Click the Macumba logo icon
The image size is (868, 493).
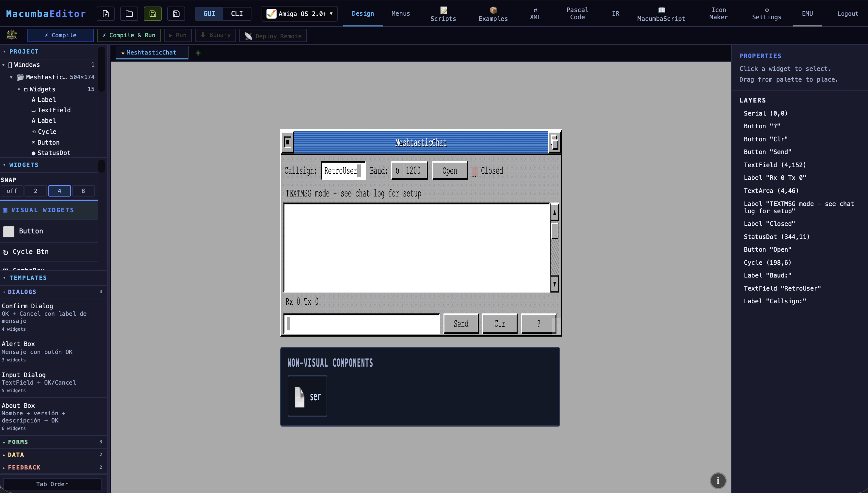11,35
